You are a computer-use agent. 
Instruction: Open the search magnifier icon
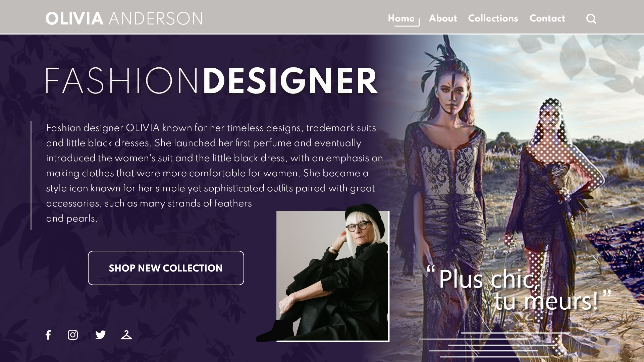click(591, 19)
